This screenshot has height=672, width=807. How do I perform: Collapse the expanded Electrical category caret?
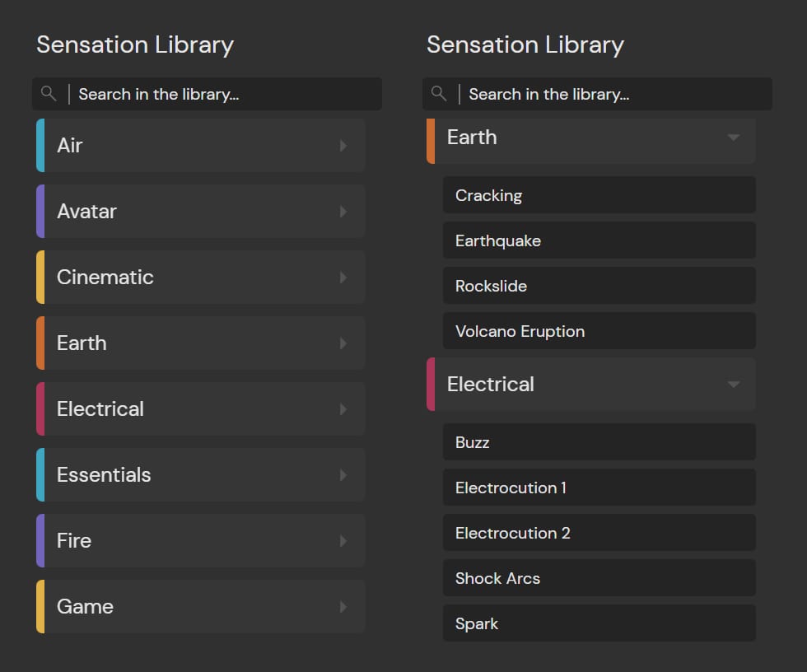click(x=734, y=385)
